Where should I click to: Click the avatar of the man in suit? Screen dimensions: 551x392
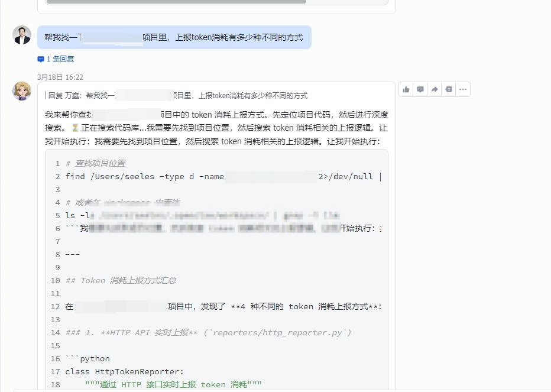click(22, 35)
